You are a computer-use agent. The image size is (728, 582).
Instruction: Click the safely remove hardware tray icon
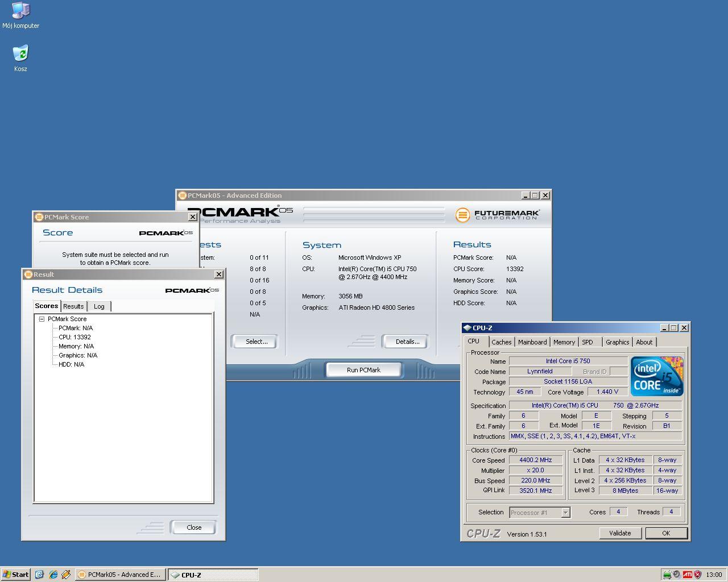tap(667, 575)
